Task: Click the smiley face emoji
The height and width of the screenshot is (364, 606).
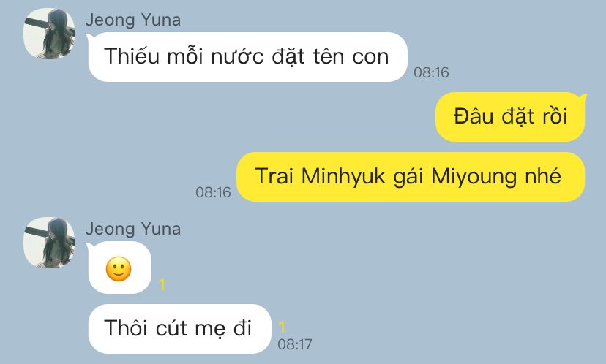Action: [x=119, y=269]
